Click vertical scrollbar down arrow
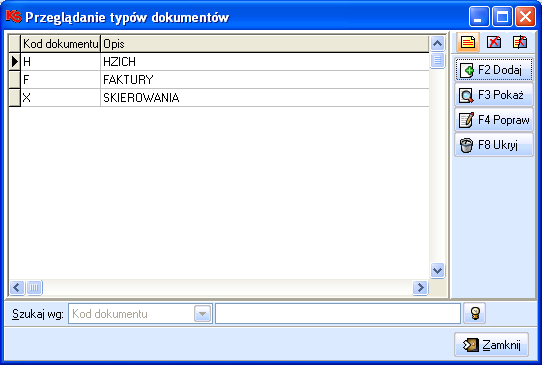 click(x=438, y=270)
